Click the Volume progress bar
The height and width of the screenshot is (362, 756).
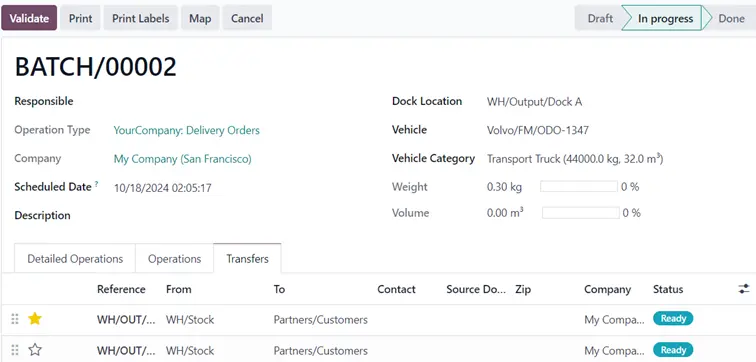tap(580, 213)
